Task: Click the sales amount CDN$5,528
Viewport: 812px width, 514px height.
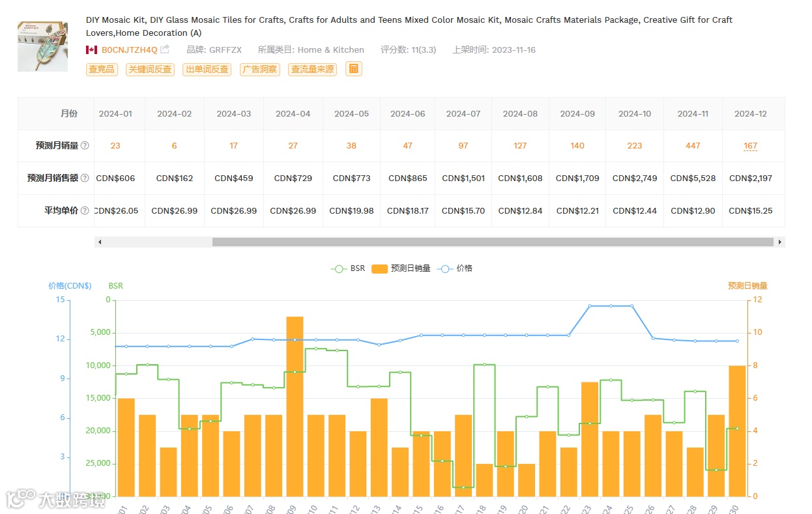Action: pyautogui.click(x=693, y=178)
